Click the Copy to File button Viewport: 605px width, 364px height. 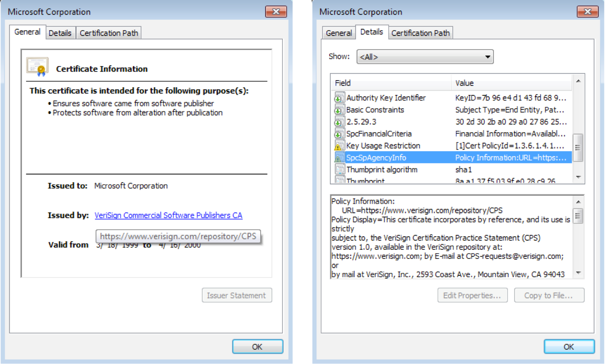tap(549, 296)
